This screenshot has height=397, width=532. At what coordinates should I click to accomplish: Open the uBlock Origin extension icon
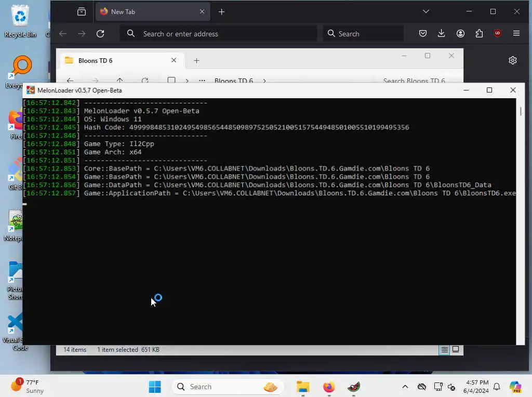(x=498, y=33)
